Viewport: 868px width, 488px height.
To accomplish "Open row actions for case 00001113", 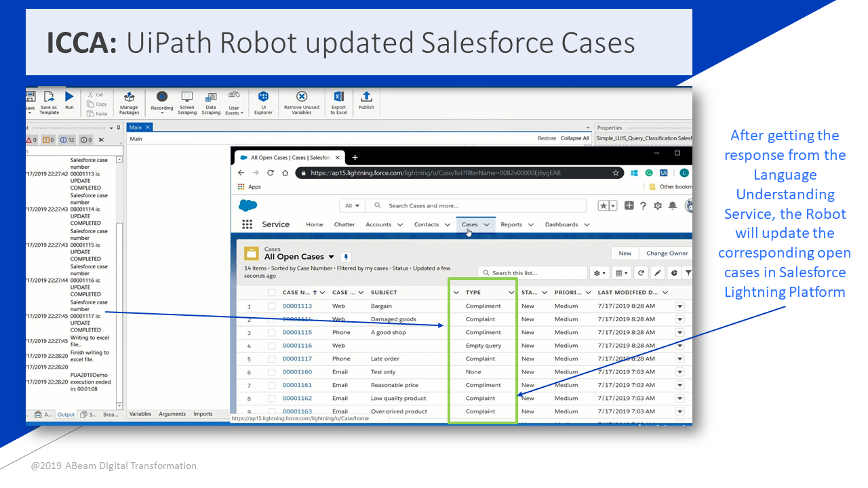I will click(x=679, y=306).
